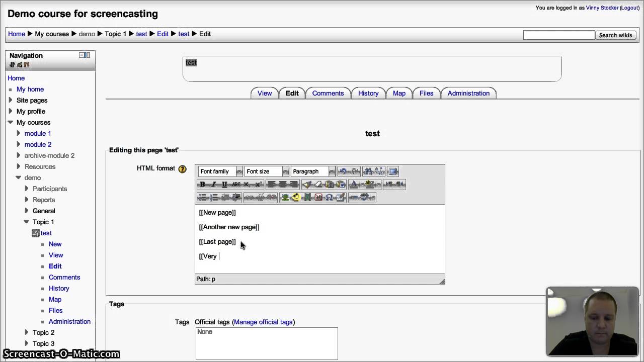This screenshot has width=644, height=362.
Task: Expand the module 1 tree node
Action: [x=19, y=133]
